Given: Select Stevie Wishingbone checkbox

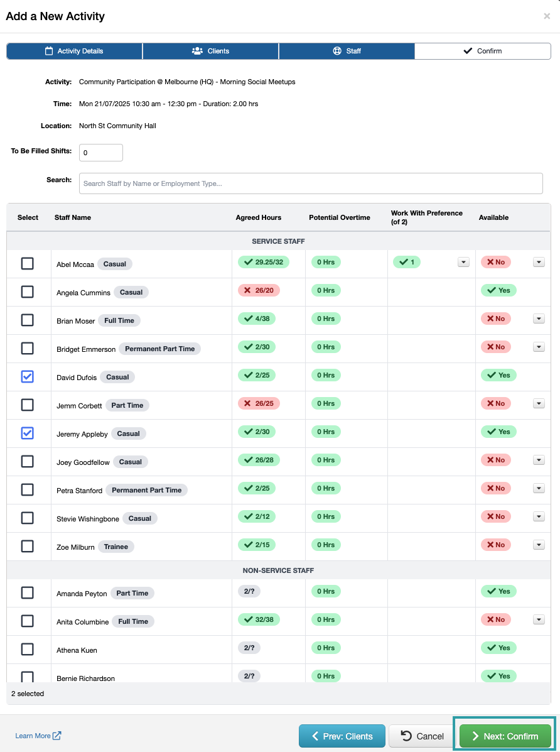Looking at the screenshot, I should click(28, 518).
